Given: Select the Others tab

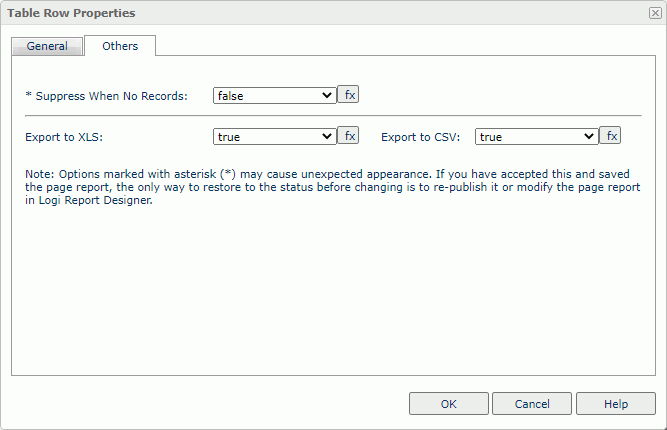Looking at the screenshot, I should (120, 46).
